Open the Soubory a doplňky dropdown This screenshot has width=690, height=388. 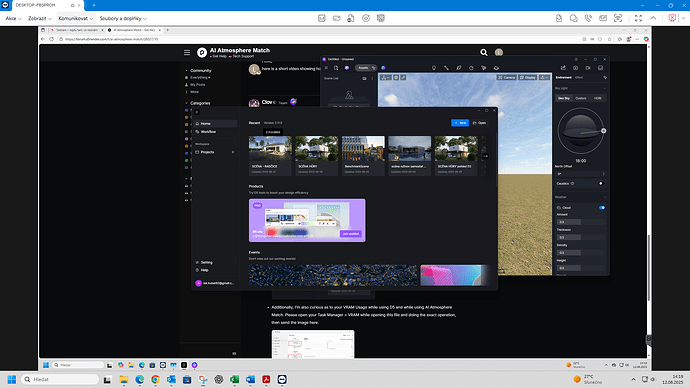pyautogui.click(x=123, y=18)
